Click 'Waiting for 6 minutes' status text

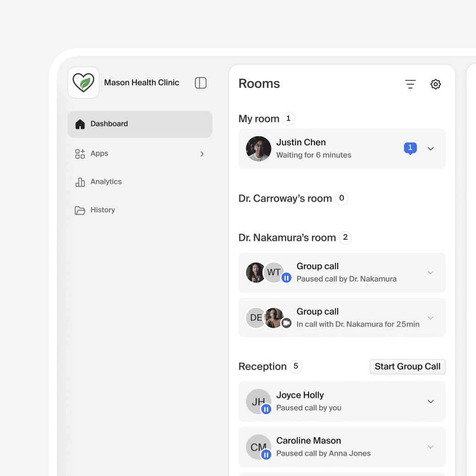click(x=314, y=155)
